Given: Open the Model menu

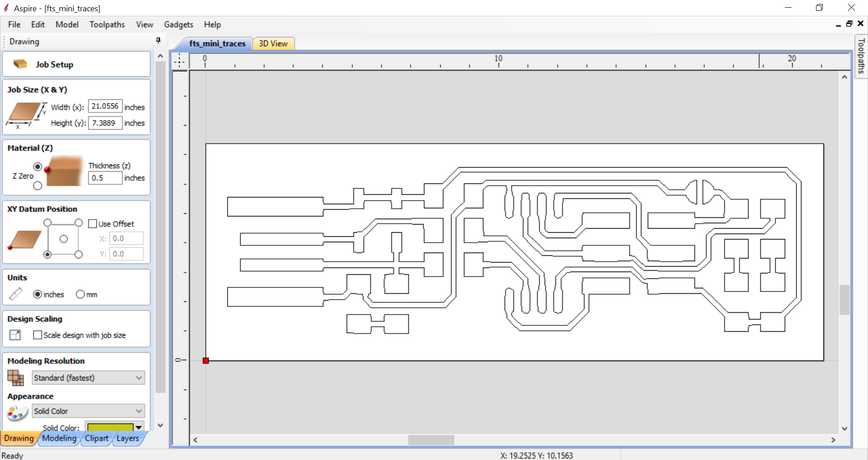Looking at the screenshot, I should 67,24.
